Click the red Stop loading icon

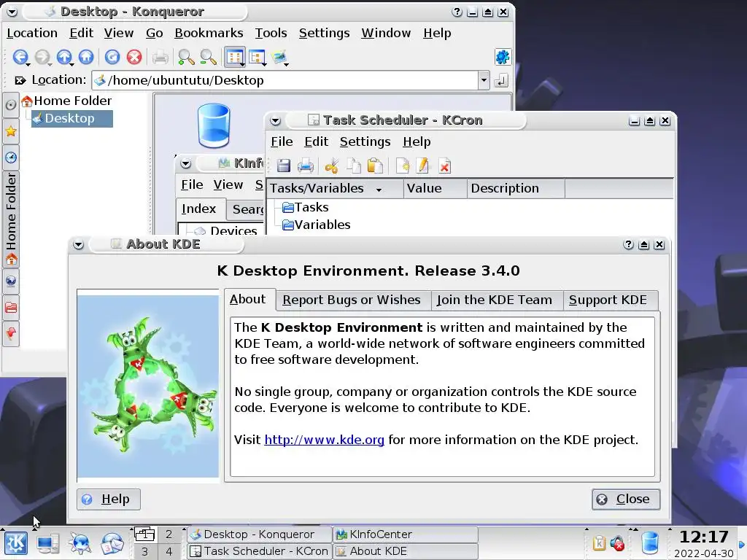coord(134,57)
